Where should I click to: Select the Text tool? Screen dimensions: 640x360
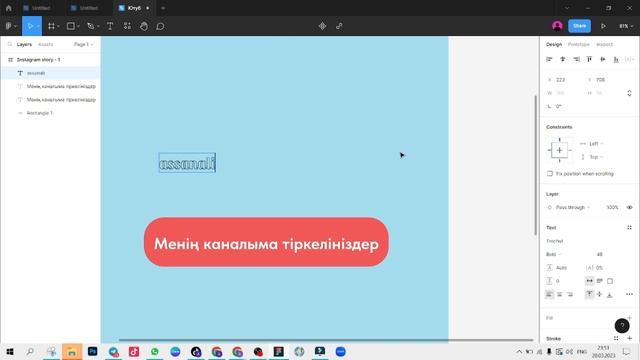click(x=110, y=26)
